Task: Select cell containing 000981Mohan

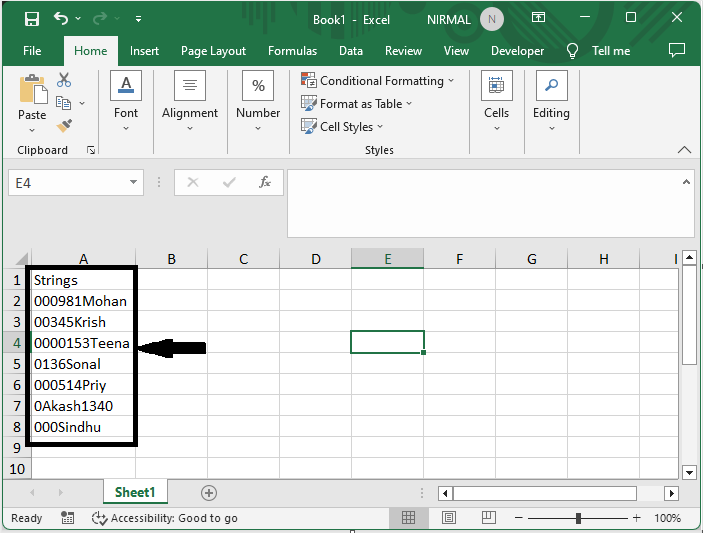Action: point(83,301)
